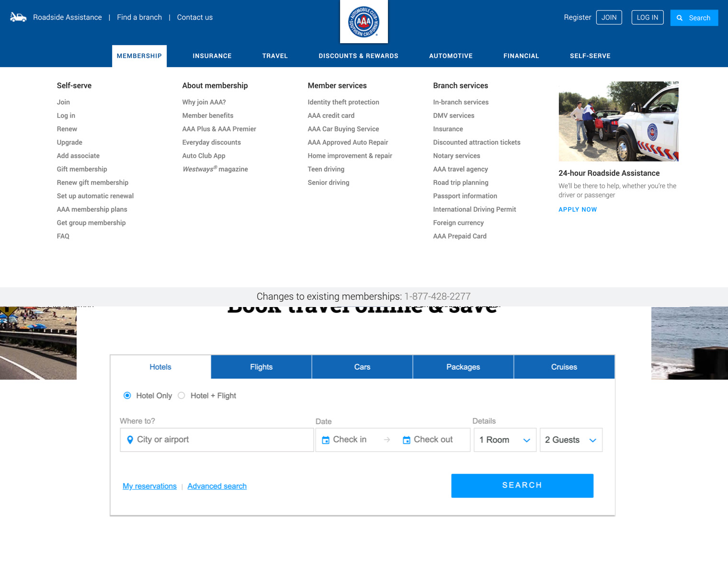
Task: Open Senior driving link
Action: pos(329,182)
